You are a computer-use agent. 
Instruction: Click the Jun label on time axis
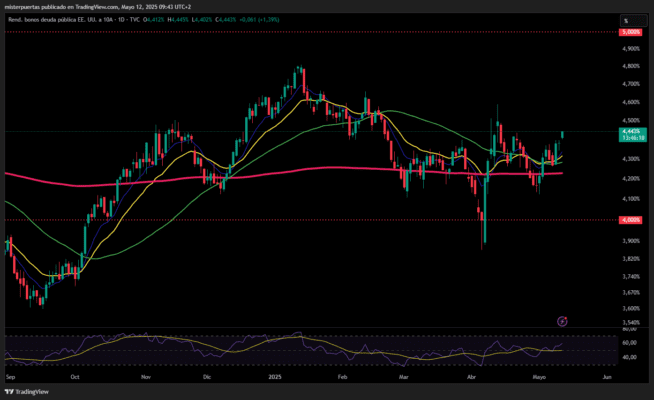point(607,380)
